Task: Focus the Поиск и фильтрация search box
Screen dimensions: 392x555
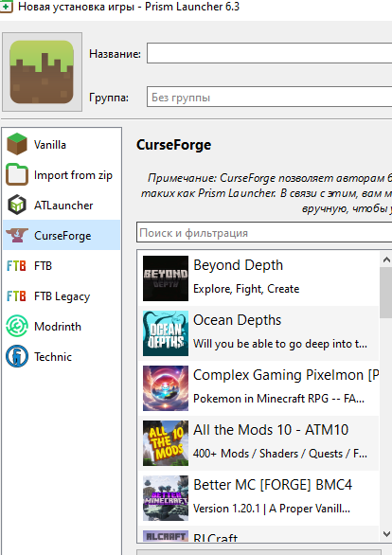Action: [x=264, y=233]
